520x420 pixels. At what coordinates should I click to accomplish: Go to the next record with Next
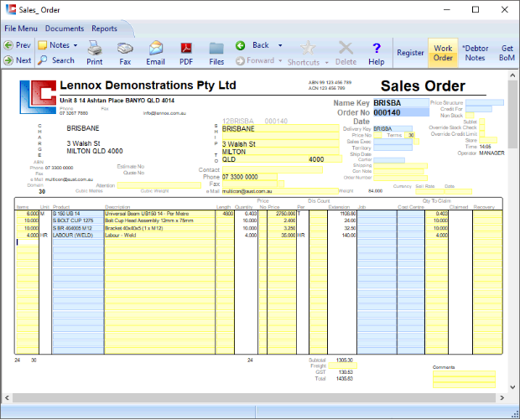tap(18, 60)
